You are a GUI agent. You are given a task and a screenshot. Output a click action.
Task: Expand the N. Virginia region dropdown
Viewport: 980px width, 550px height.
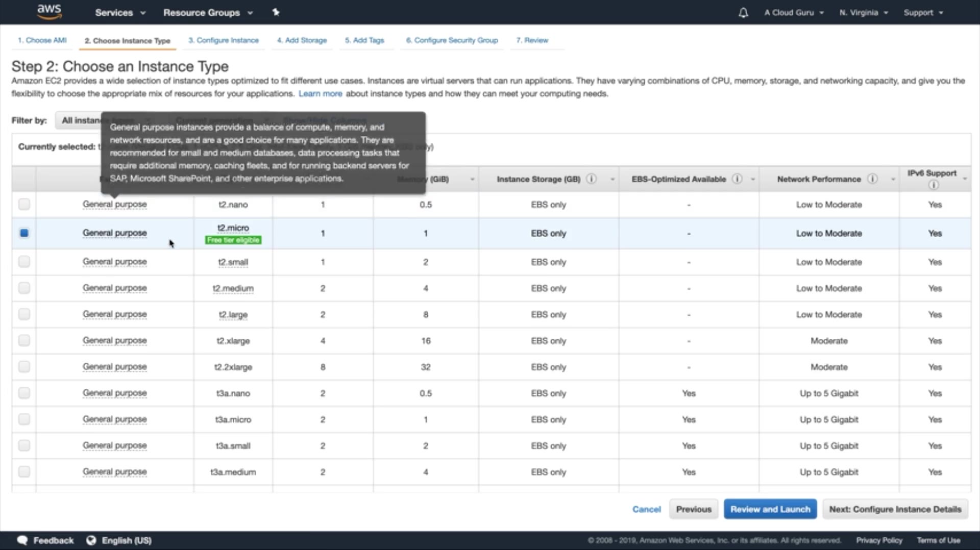(x=864, y=13)
